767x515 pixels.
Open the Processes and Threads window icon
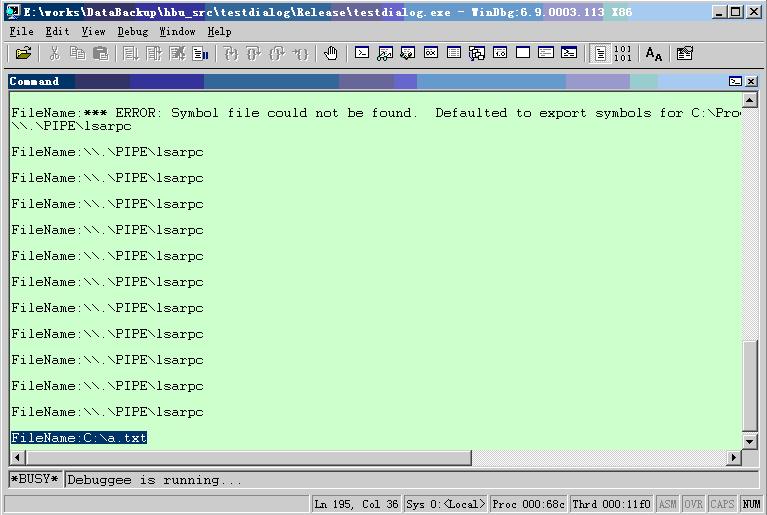[545, 53]
